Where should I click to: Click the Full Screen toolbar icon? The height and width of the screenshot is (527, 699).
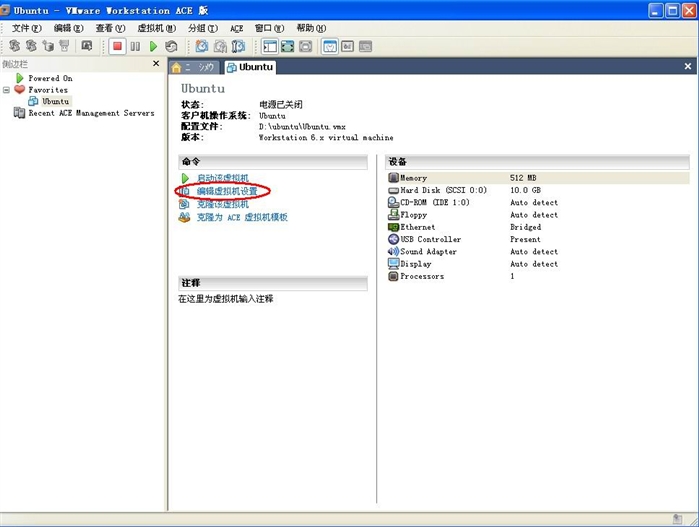[288, 46]
